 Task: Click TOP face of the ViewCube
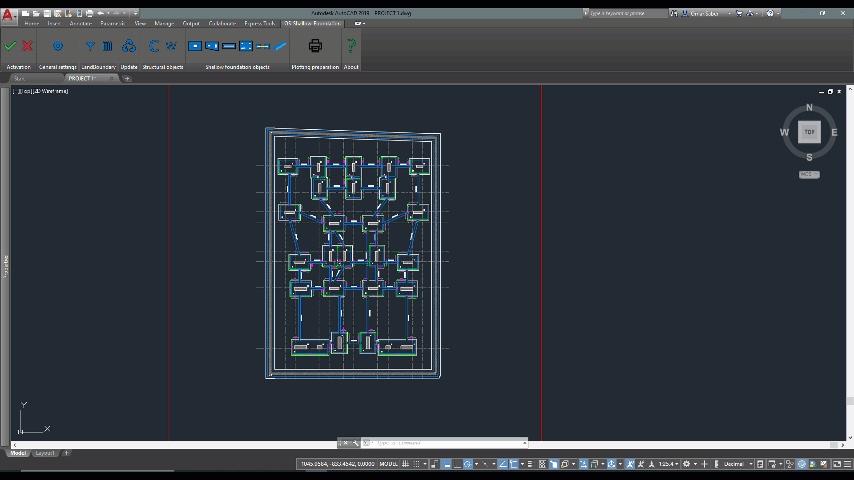809,132
